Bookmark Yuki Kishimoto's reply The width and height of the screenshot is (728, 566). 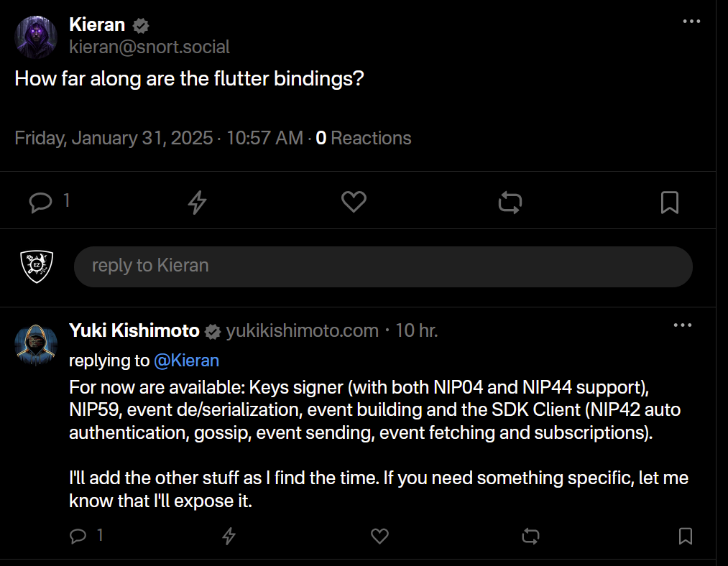pos(686,536)
